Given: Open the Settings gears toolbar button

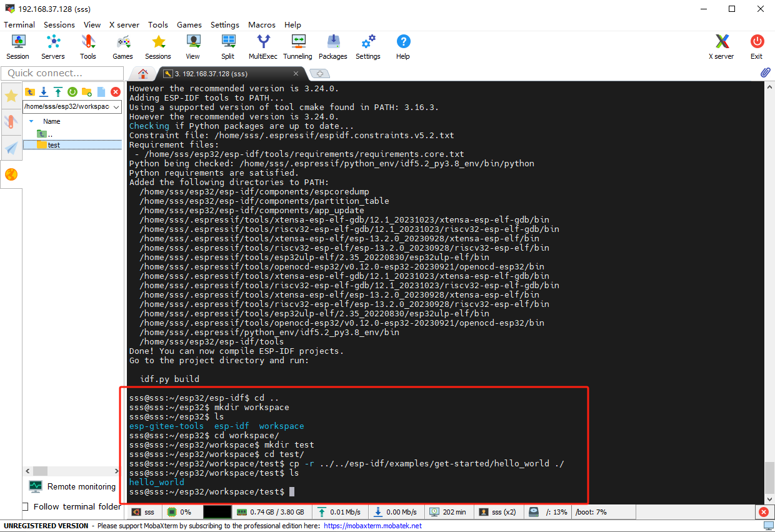Looking at the screenshot, I should (368, 48).
